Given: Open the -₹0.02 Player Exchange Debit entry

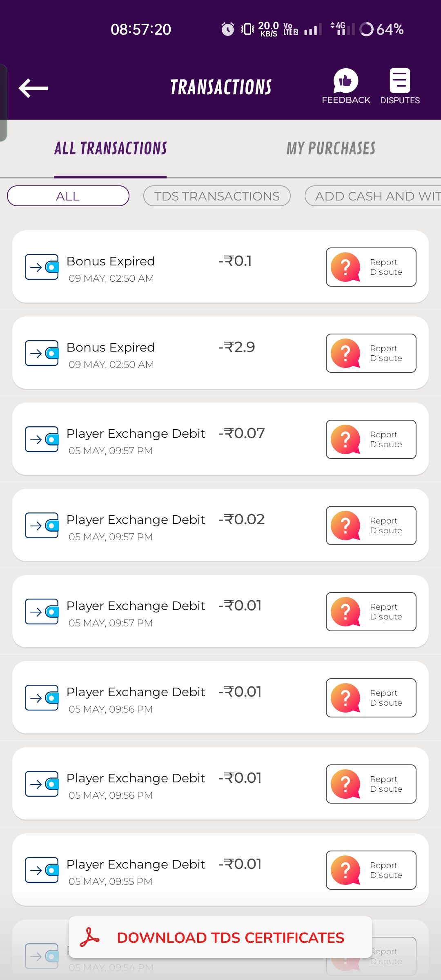Looking at the screenshot, I should (x=163, y=526).
